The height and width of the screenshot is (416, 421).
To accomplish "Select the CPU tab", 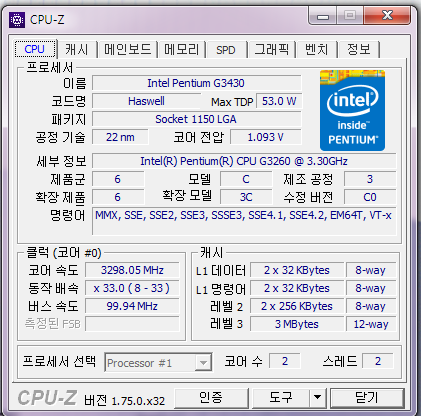I will point(35,49).
